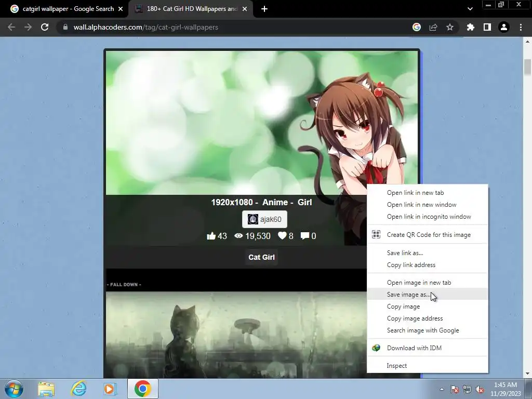Select the 180+ Cat Girl HD Wallpapers tab
The height and width of the screenshot is (399, 532).
191,9
